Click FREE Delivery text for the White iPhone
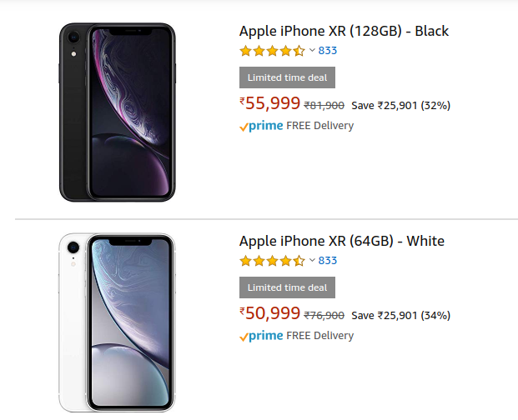 tap(319, 336)
